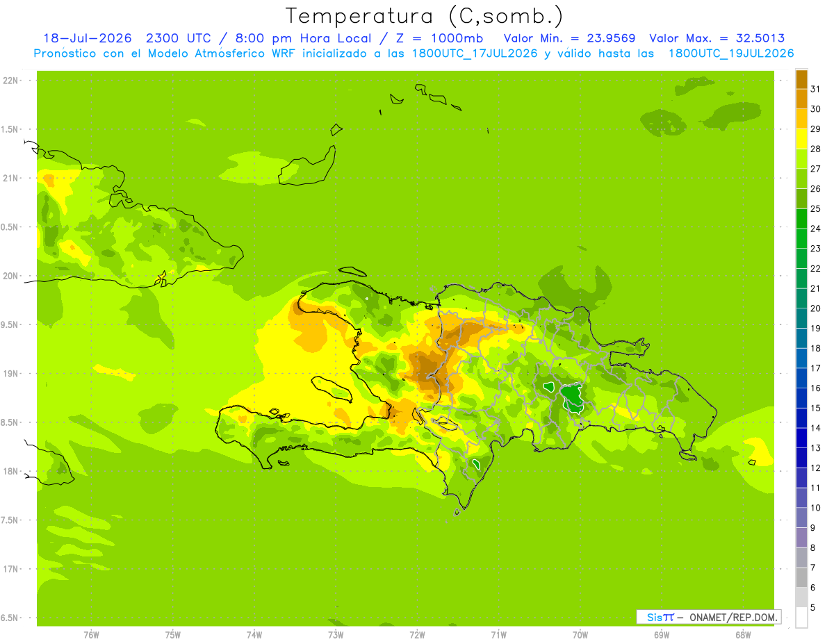Pick the white legend swatch below 5
Viewport: 834px width, 644px height.
[x=801, y=618]
